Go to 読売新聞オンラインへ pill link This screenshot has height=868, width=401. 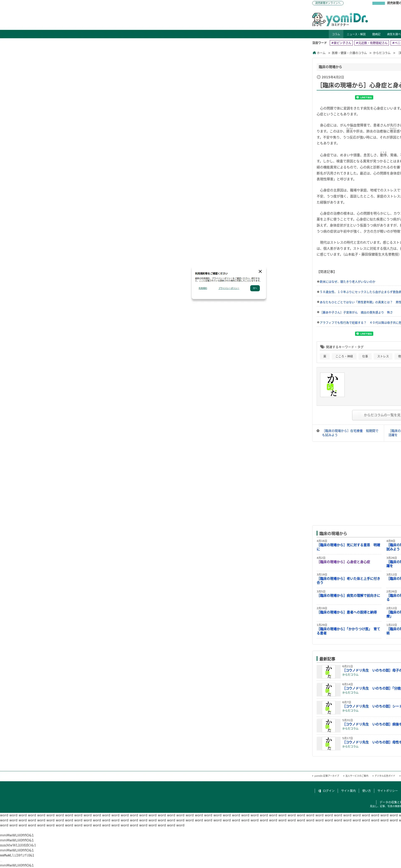click(x=328, y=3)
